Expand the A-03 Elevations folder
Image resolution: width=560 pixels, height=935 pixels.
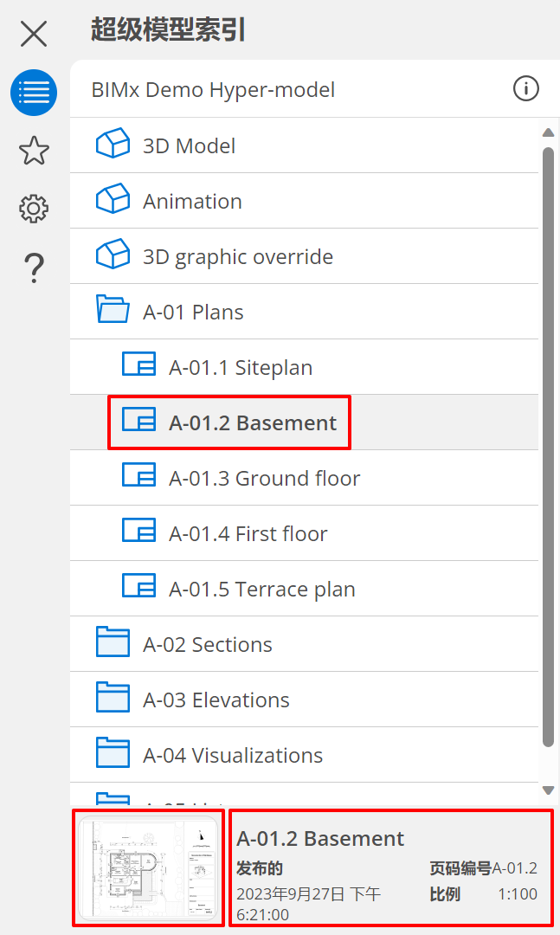[x=216, y=700]
